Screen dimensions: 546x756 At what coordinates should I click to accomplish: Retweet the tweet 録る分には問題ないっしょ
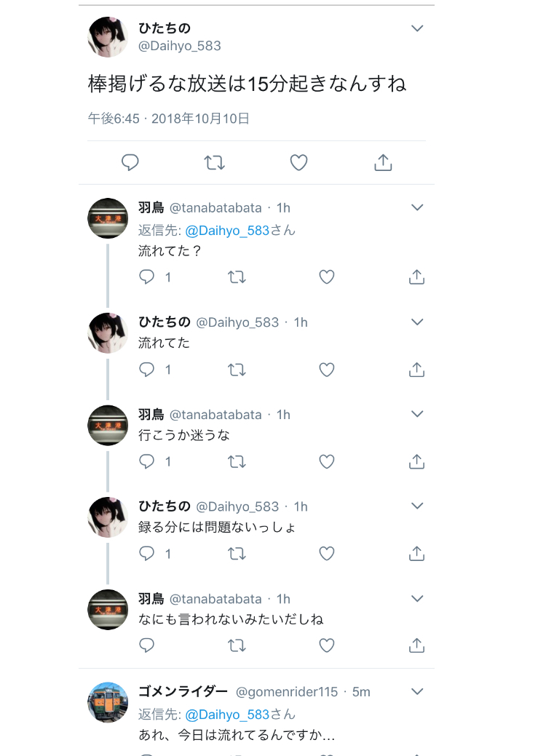(x=237, y=554)
